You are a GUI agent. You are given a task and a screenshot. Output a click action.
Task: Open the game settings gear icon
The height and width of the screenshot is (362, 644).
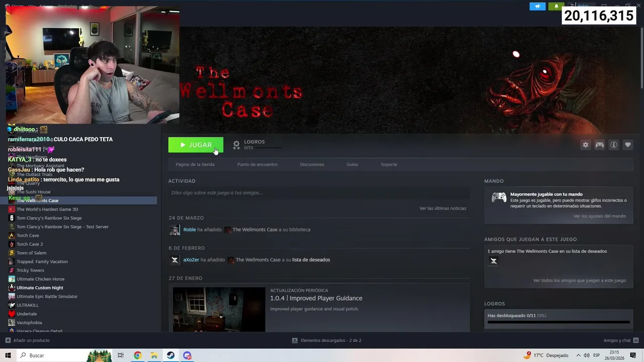[585, 145]
